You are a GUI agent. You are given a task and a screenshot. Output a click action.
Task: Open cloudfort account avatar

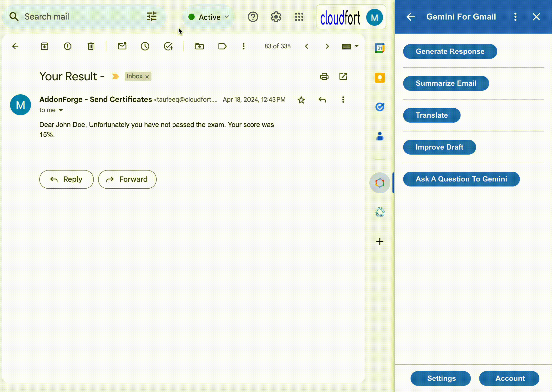(374, 17)
